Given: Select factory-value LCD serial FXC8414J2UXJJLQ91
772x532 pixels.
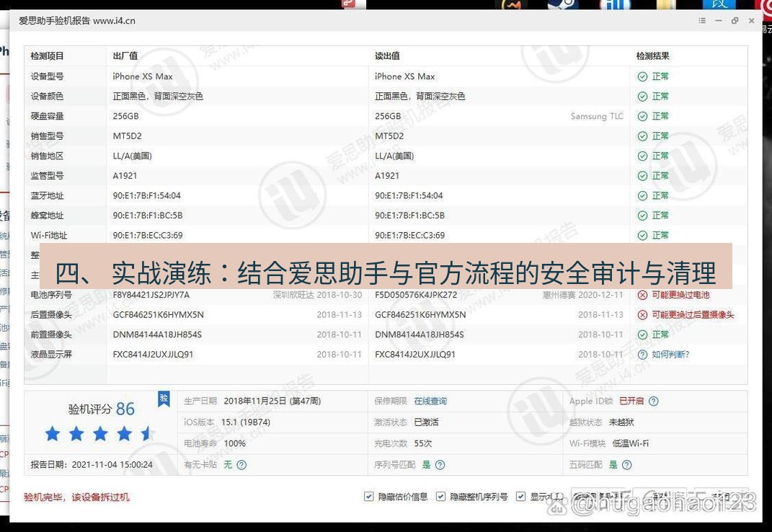Looking at the screenshot, I should (x=153, y=355).
